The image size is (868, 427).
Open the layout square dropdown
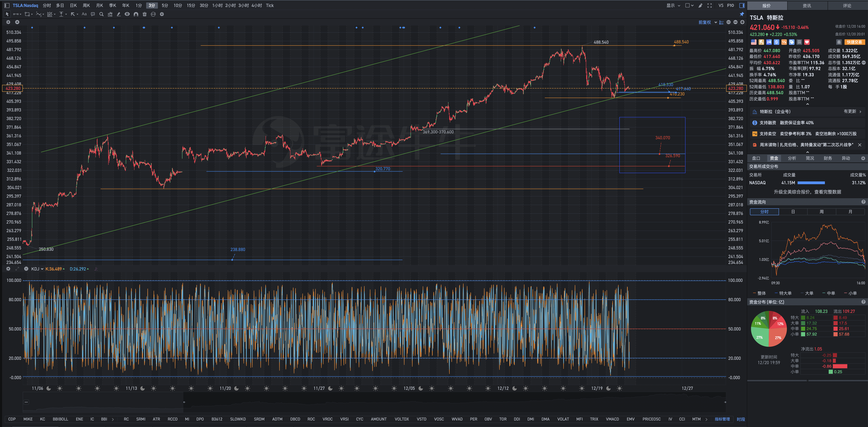pyautogui.click(x=689, y=5)
